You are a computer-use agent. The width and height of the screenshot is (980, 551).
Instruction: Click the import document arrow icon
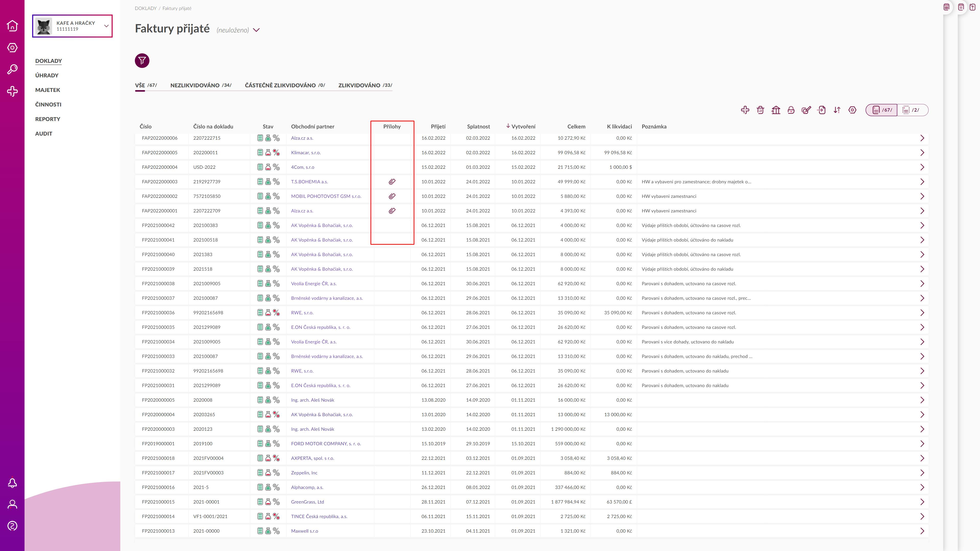click(x=822, y=110)
